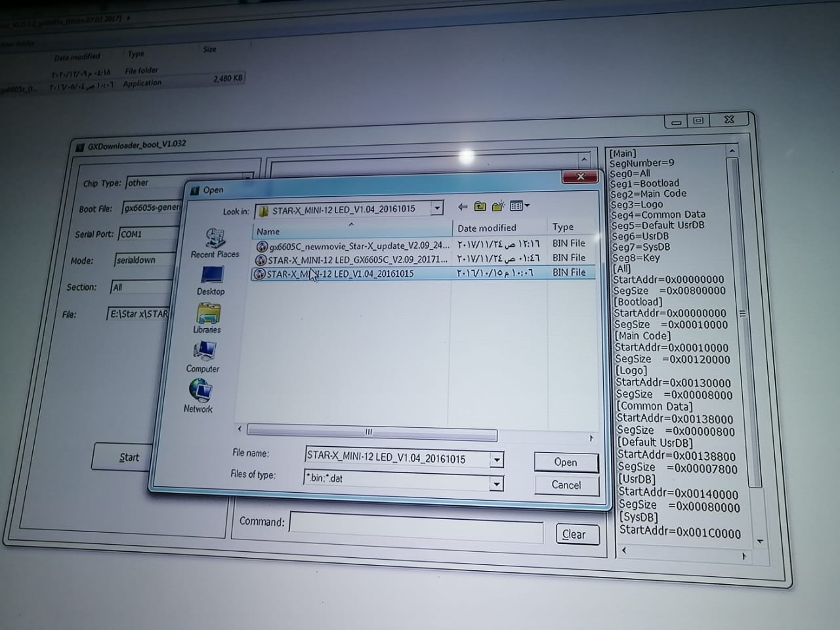The height and width of the screenshot is (630, 840).
Task: Click the Seg5=Default UsrDB line
Action: click(x=658, y=225)
